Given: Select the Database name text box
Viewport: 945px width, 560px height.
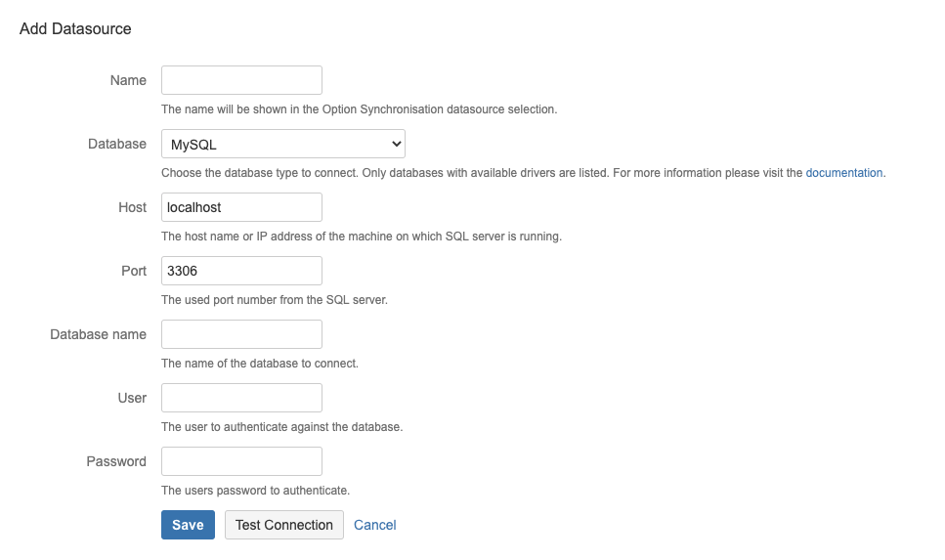Looking at the screenshot, I should click(241, 334).
